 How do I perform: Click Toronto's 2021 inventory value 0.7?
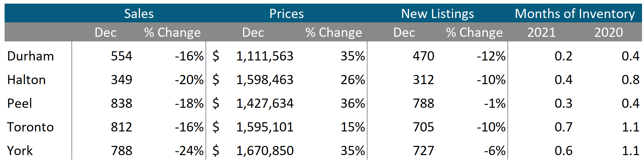(x=563, y=127)
